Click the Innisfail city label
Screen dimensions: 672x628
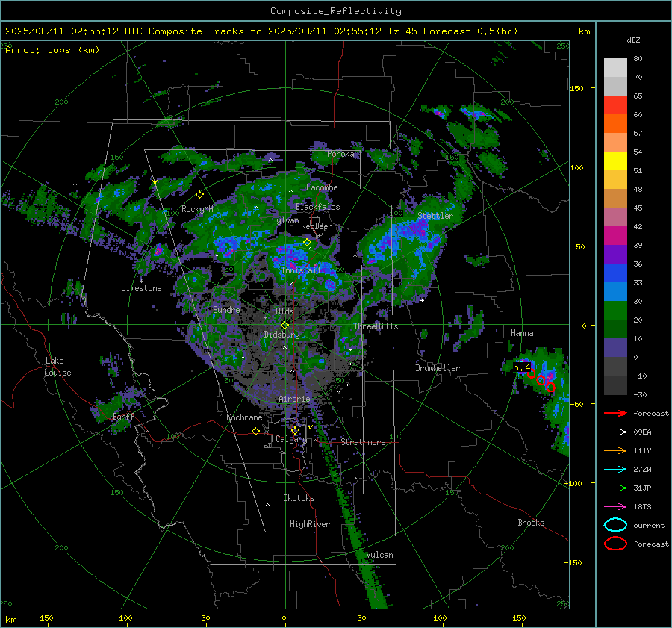click(x=301, y=270)
